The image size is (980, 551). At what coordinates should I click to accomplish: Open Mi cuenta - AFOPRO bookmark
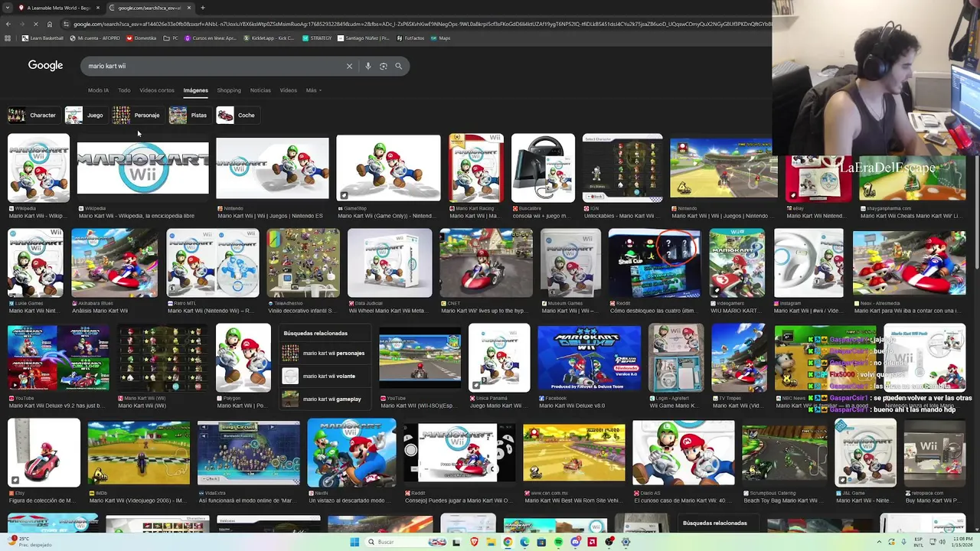tap(95, 38)
